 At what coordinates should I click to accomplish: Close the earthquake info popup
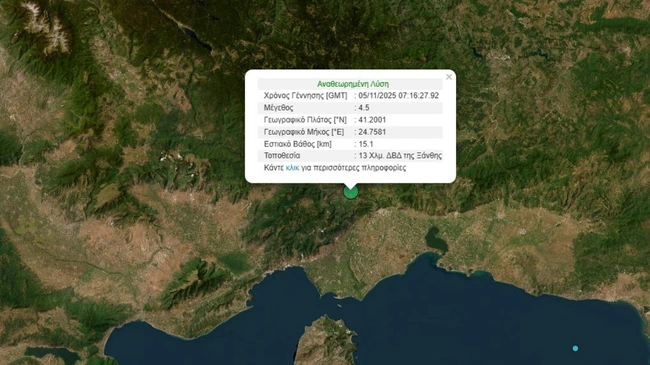coord(449,77)
